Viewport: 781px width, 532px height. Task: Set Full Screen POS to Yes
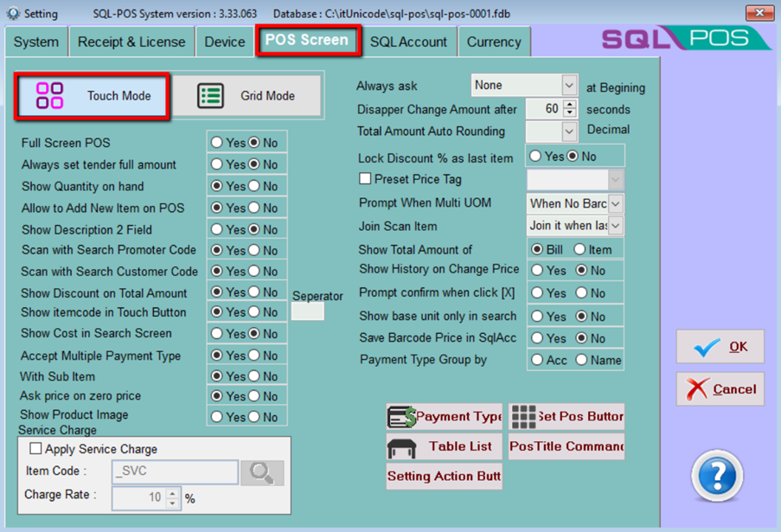click(216, 142)
